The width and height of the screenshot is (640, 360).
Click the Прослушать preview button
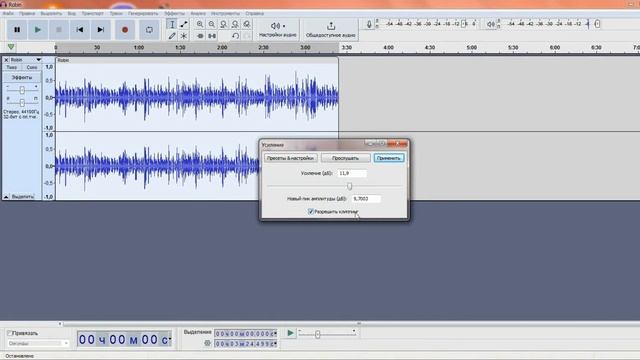coord(345,158)
